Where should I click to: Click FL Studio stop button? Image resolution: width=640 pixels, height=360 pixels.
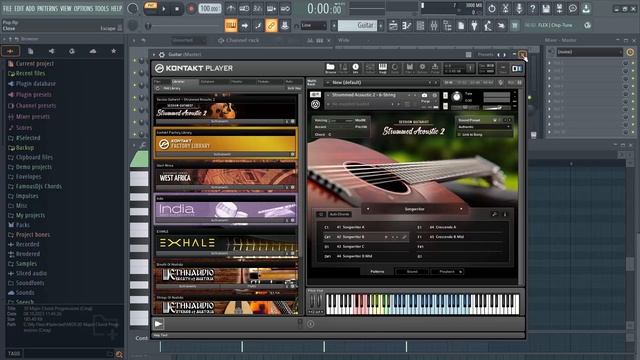tap(177, 9)
